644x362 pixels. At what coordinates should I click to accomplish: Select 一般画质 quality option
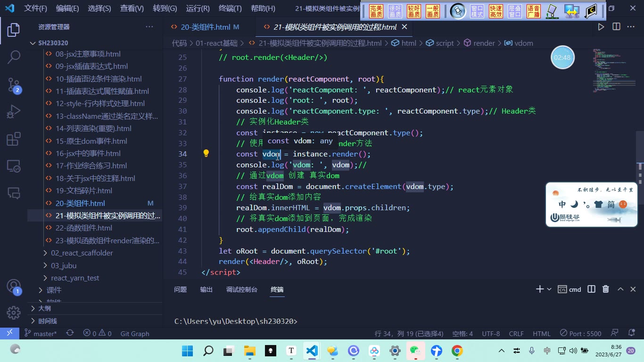433,11
